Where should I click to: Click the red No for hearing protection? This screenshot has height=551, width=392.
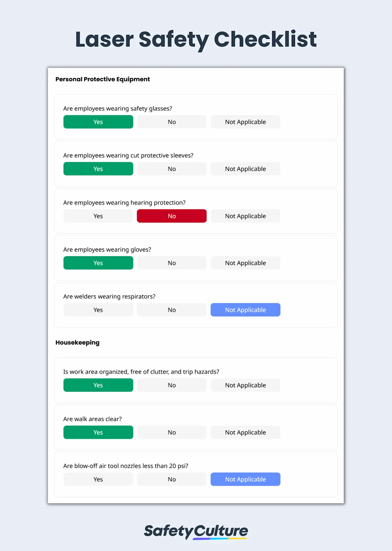pos(171,216)
